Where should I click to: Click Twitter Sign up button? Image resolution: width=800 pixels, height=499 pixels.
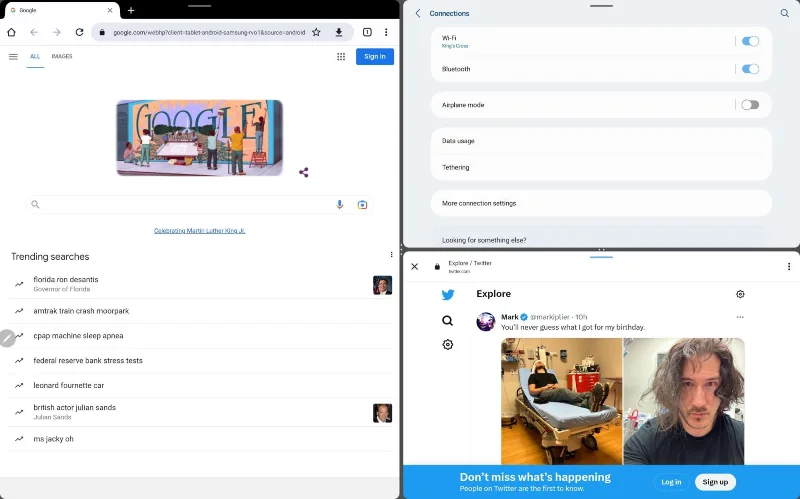715,482
